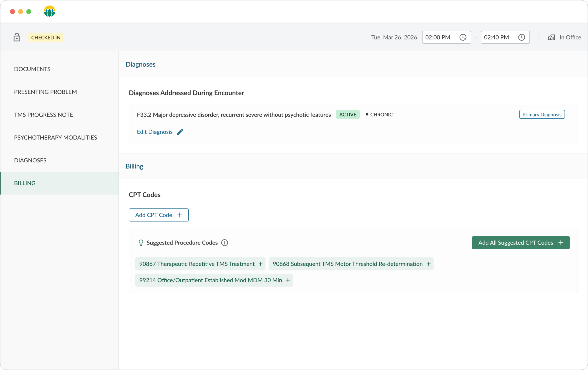Toggle the ACTIVE status badge on the diagnosis

348,114
